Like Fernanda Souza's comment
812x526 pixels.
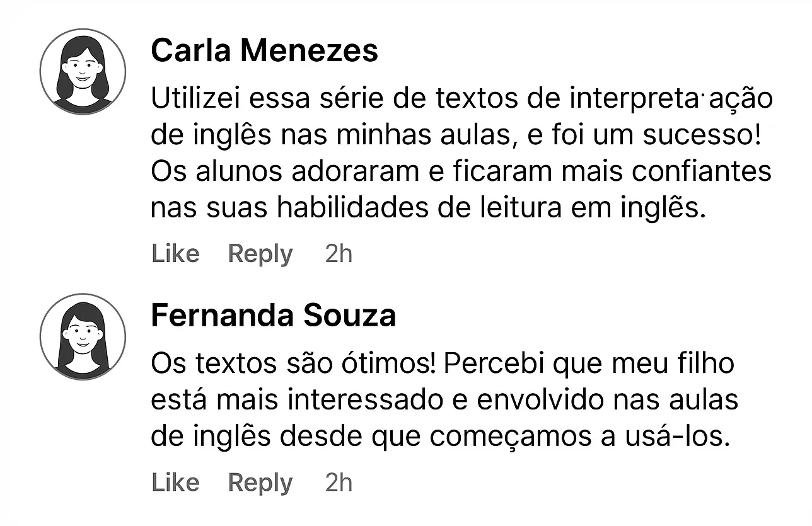click(175, 482)
